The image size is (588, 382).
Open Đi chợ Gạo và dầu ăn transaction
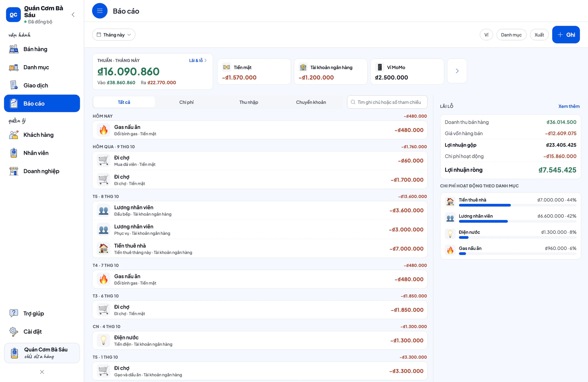(x=260, y=371)
